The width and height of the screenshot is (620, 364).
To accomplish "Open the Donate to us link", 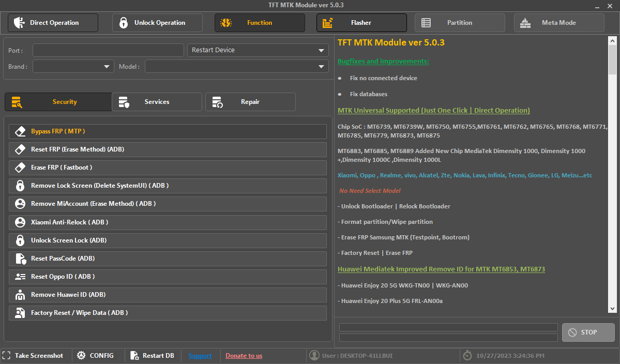I will click(x=244, y=356).
